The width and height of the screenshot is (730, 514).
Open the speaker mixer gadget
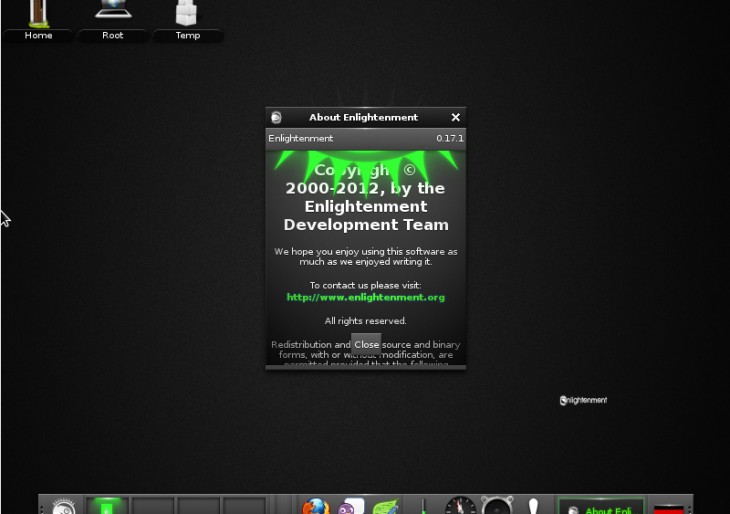497,507
